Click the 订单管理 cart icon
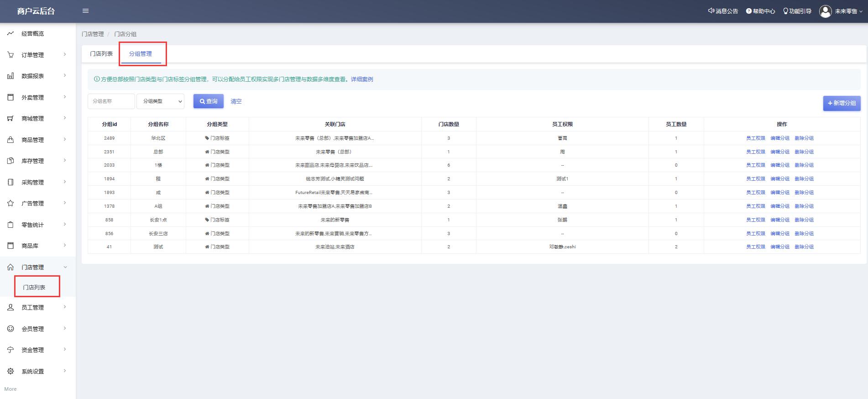The image size is (868, 399). point(10,55)
